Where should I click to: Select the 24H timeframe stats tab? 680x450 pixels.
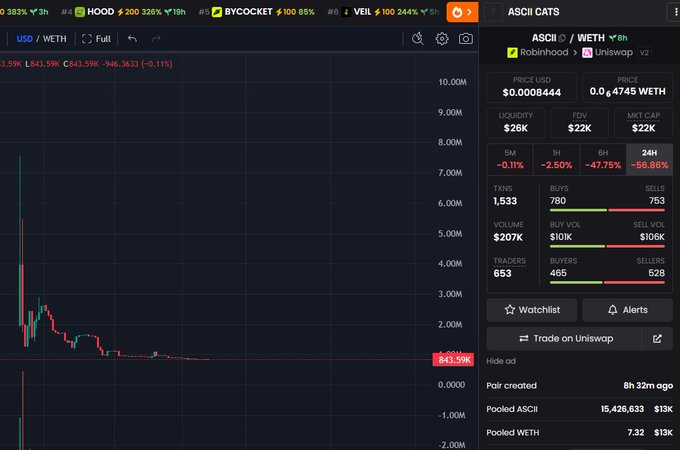[649, 159]
